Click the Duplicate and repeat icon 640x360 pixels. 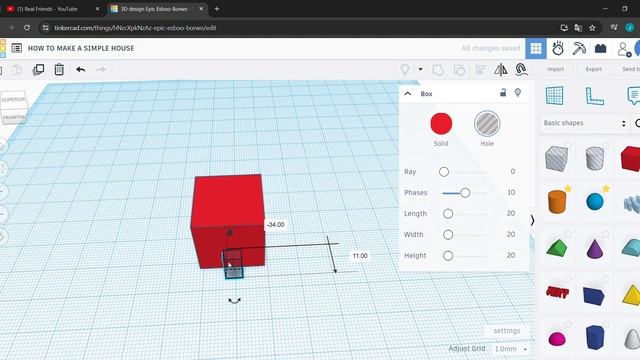[x=38, y=69]
